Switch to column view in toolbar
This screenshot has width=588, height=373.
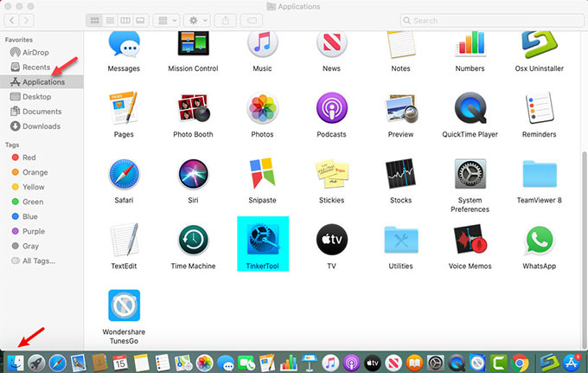[125, 20]
